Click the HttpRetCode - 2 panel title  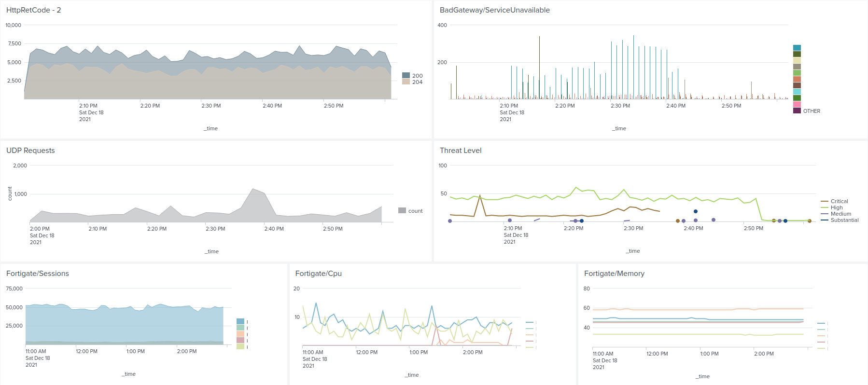(33, 10)
